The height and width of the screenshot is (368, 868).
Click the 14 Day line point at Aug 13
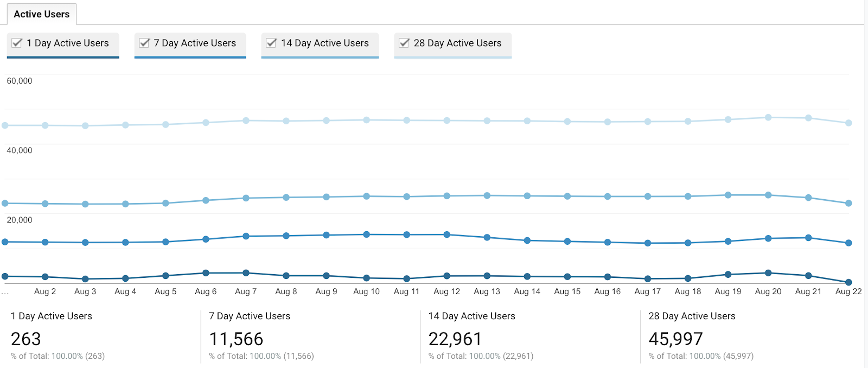point(487,195)
